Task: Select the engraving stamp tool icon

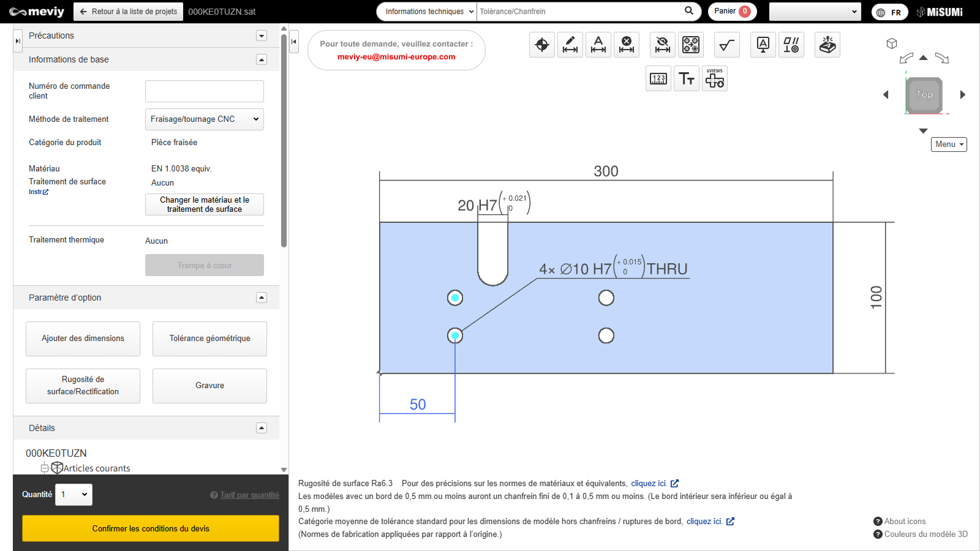Action: pos(827,45)
